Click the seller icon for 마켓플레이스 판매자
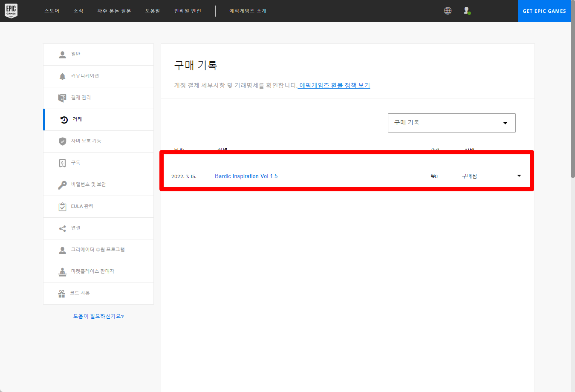575x392 pixels. [62, 272]
